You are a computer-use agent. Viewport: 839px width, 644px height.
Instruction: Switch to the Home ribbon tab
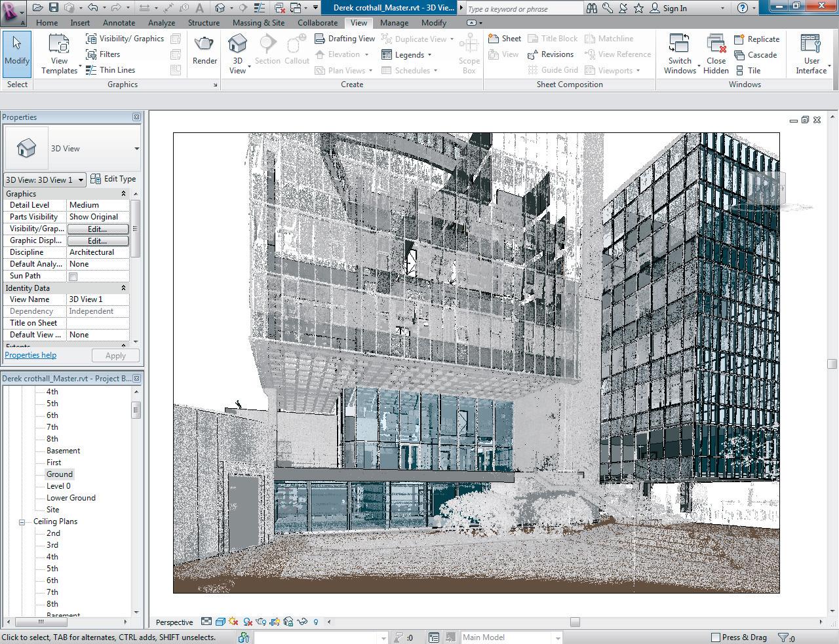[47, 22]
